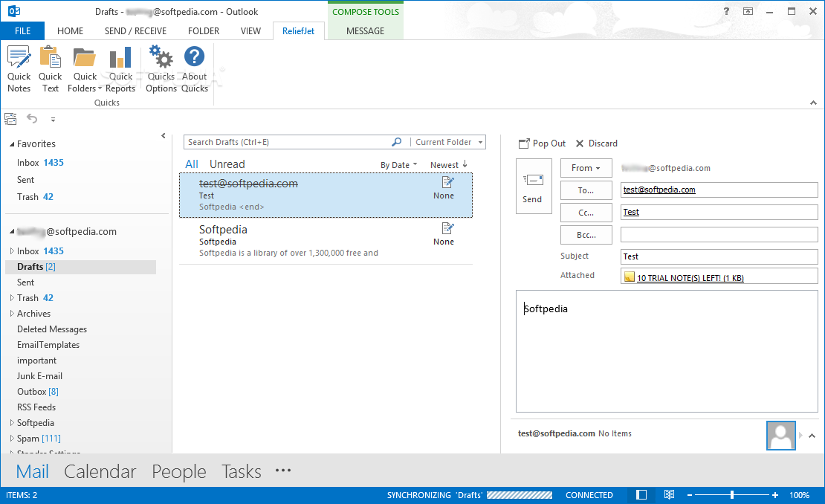Click the Subject field containing Test
This screenshot has width=825, height=504.
(x=719, y=256)
